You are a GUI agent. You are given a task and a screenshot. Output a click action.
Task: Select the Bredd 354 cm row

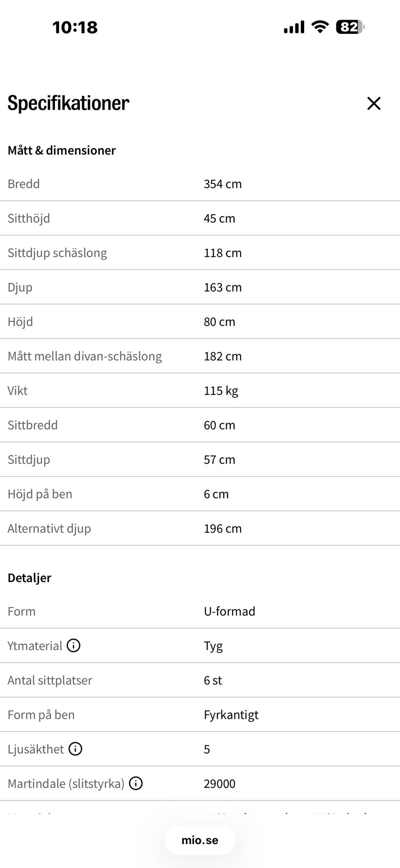click(x=200, y=184)
